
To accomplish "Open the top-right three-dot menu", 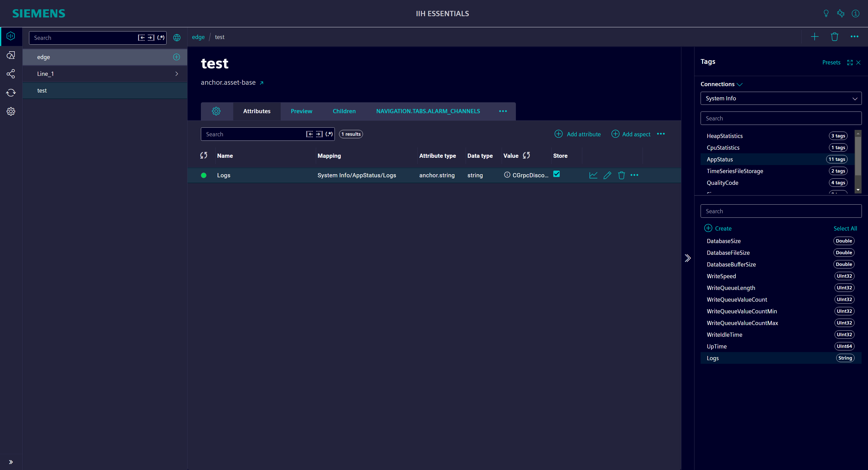I will pyautogui.click(x=854, y=37).
